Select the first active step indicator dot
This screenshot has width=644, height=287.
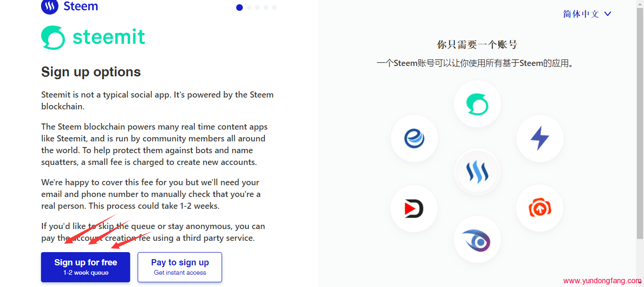[x=239, y=8]
